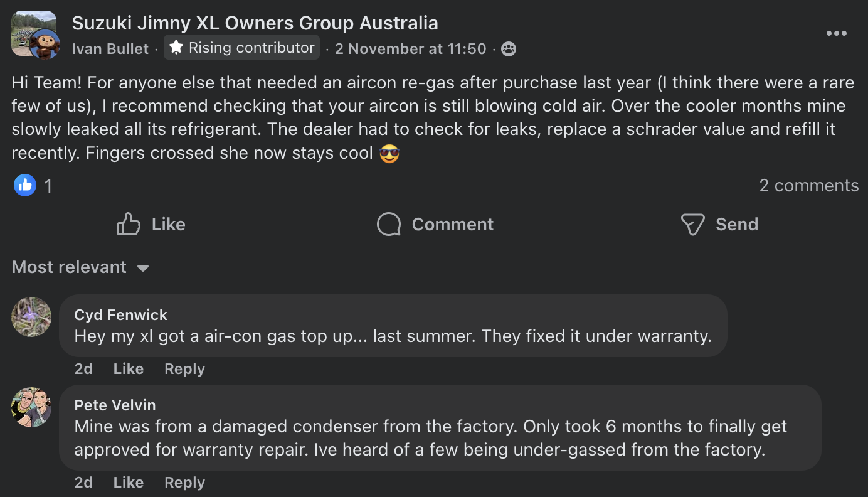Click the Comment speech bubble button
The image size is (868, 497).
(x=435, y=224)
